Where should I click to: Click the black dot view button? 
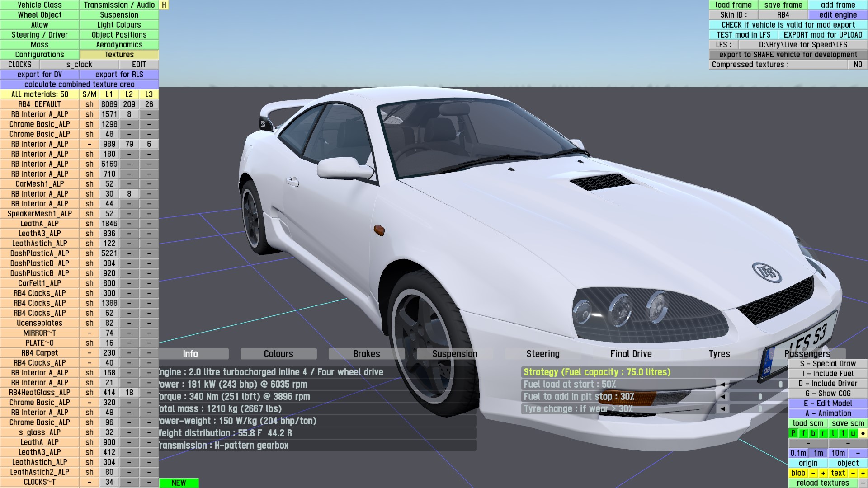[x=863, y=433]
